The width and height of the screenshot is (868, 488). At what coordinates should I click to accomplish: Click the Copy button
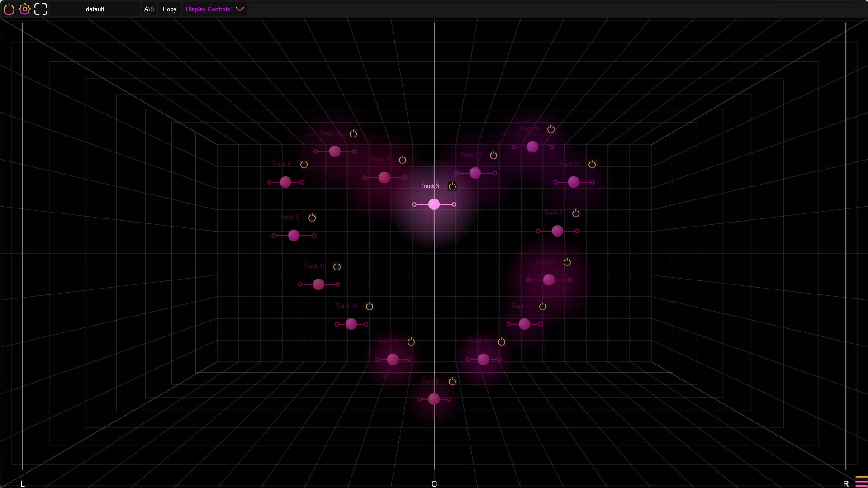point(169,9)
